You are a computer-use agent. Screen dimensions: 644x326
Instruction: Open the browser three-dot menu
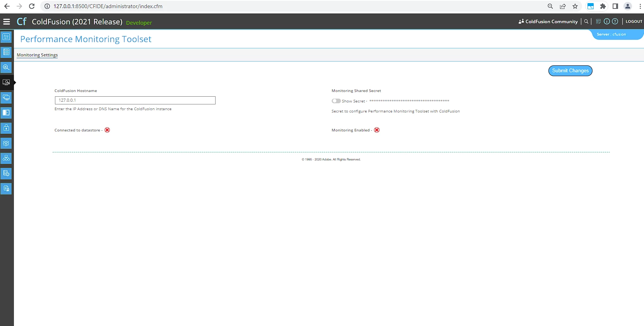pyautogui.click(x=640, y=6)
